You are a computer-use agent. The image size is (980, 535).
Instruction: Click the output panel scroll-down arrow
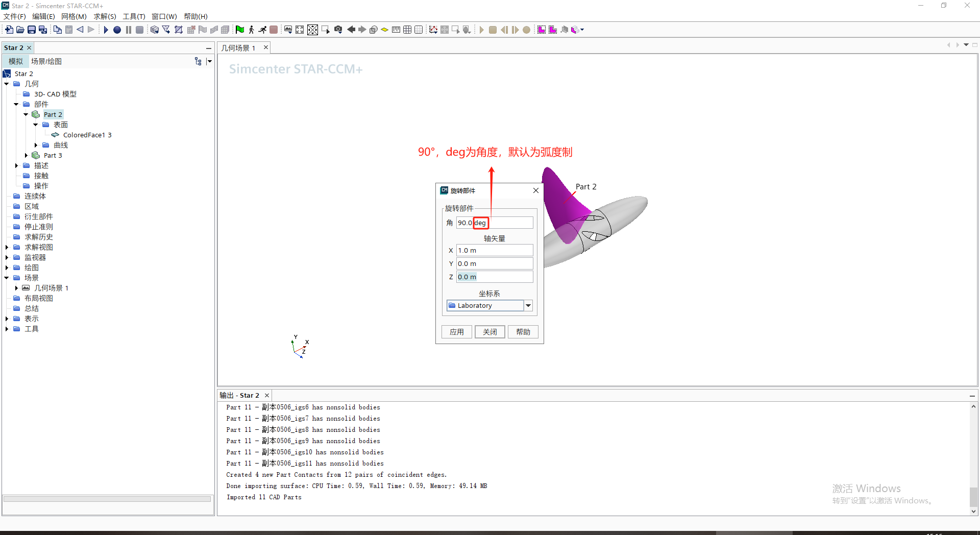[973, 511]
